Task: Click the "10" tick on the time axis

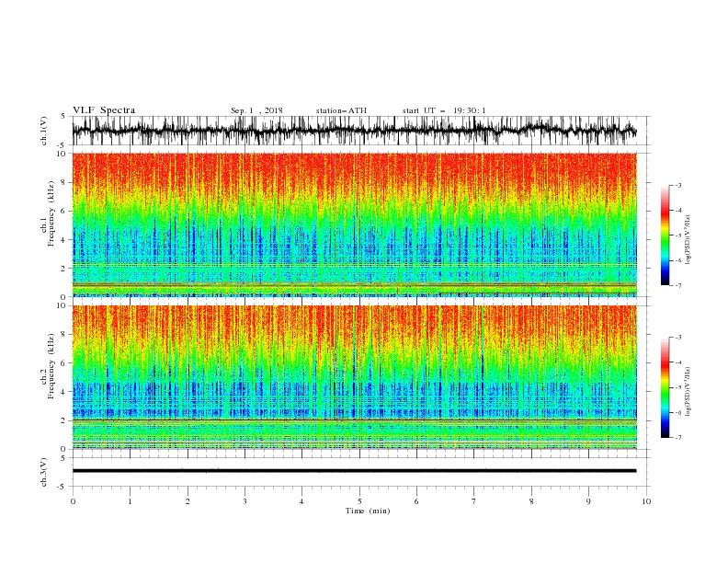Action: (646, 501)
